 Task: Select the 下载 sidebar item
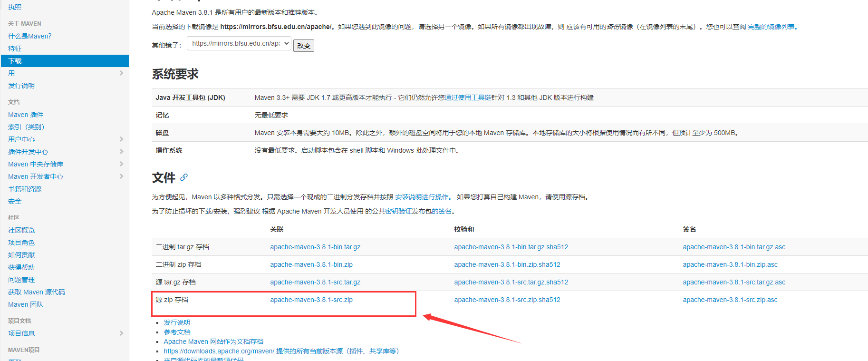pyautogui.click(x=65, y=61)
